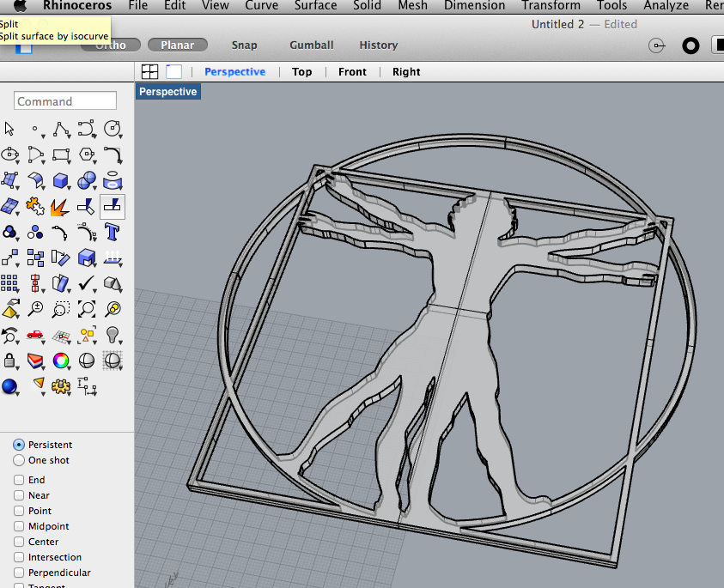Click into the Command input field

click(x=65, y=100)
